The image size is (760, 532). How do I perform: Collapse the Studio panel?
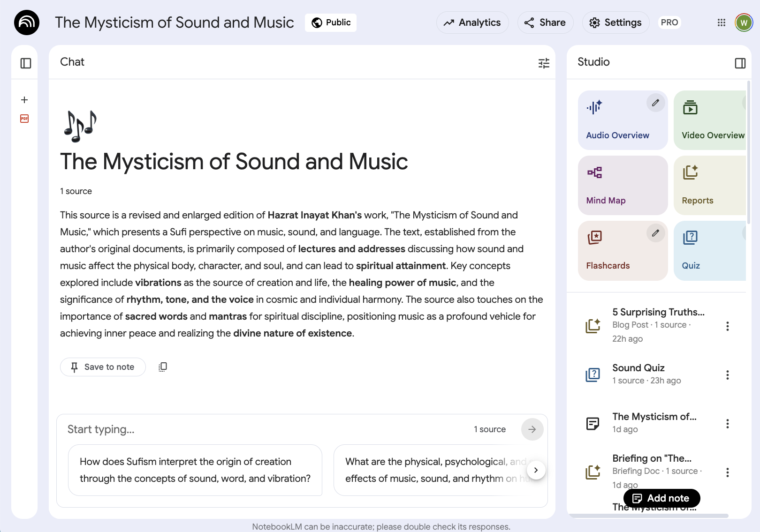740,63
